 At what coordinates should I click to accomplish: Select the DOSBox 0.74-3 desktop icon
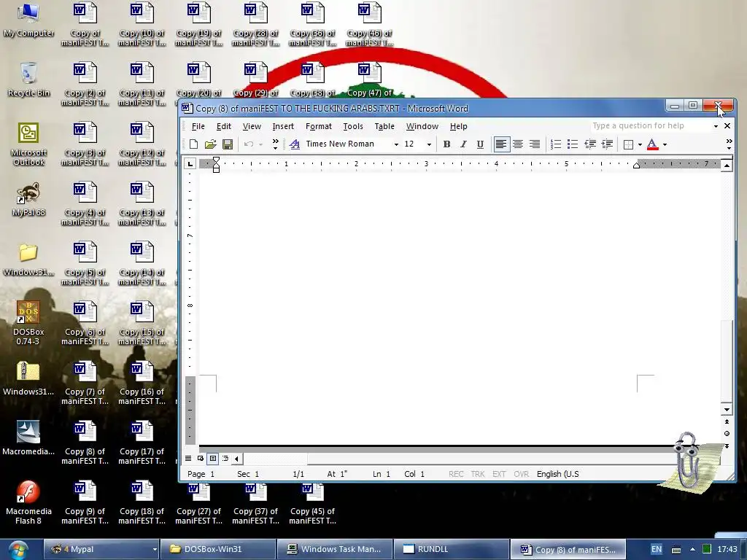point(28,323)
